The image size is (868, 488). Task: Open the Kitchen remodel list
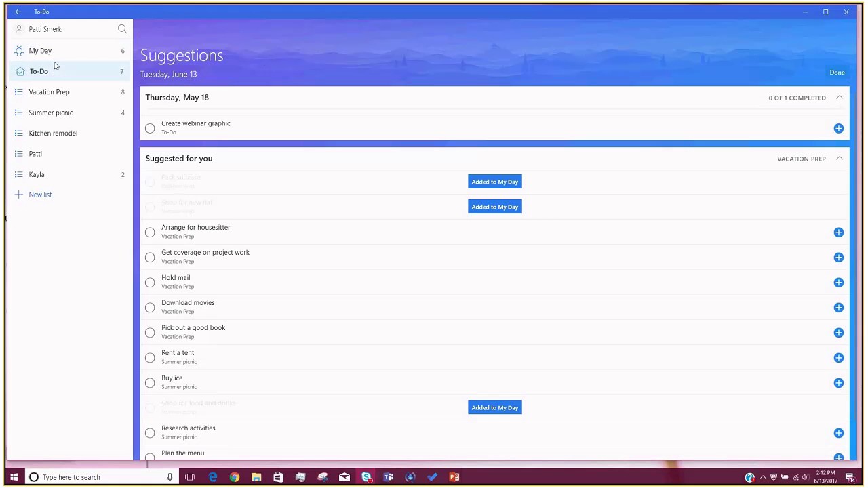(x=70, y=134)
